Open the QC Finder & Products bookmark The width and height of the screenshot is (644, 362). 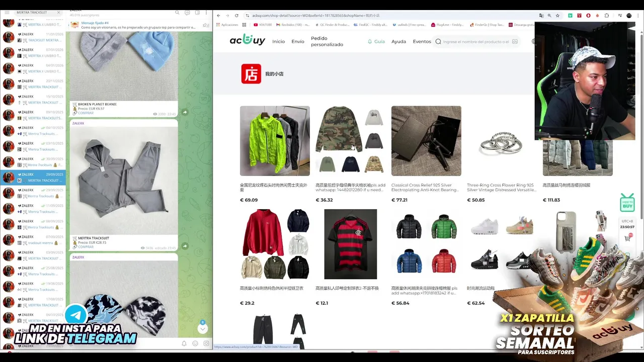coord(332,25)
